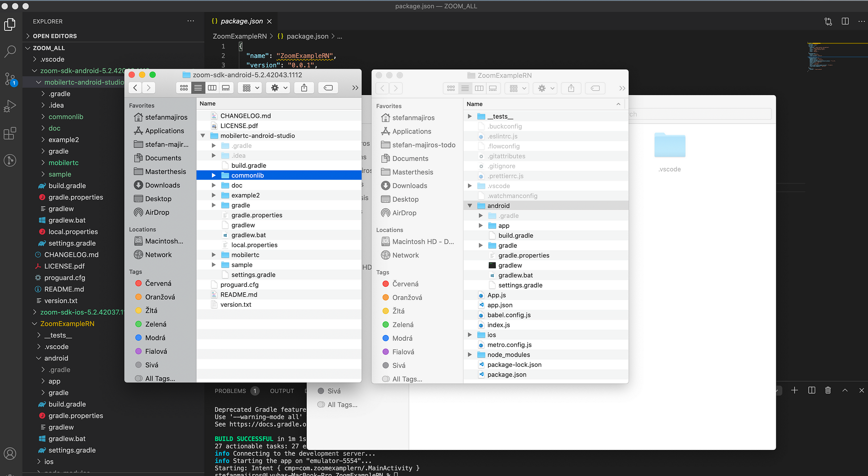Click the Accounts icon in activity bar
This screenshot has width=868, height=476.
(x=10, y=453)
